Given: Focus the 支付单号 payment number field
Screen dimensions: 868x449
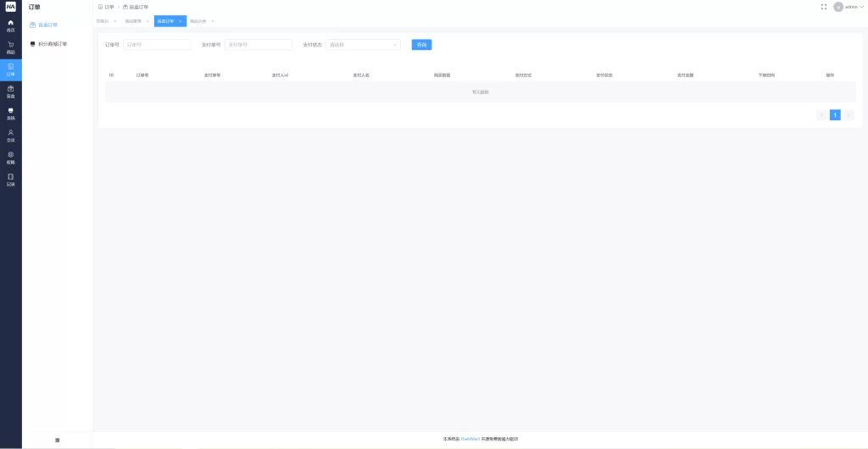Looking at the screenshot, I should coord(258,45).
